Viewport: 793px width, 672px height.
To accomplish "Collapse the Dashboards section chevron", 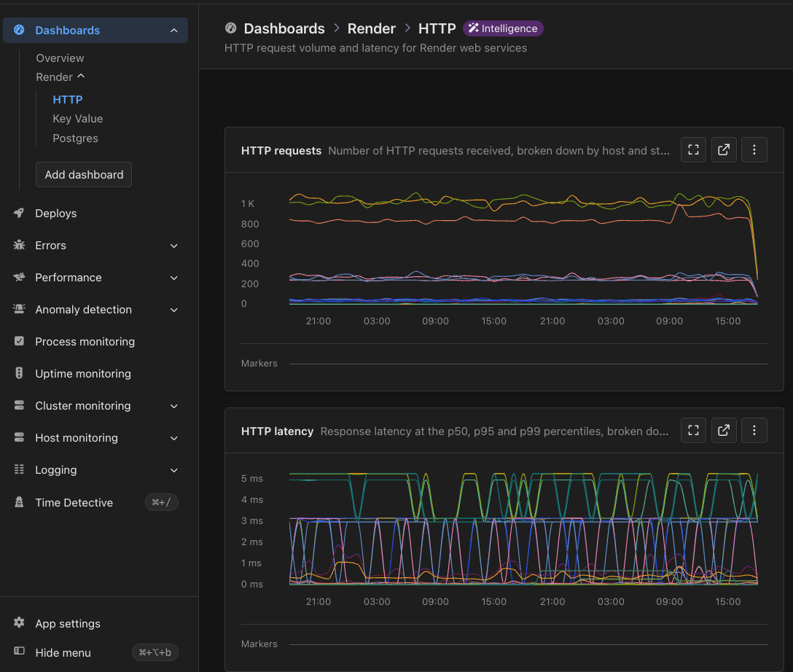I will pyautogui.click(x=174, y=31).
